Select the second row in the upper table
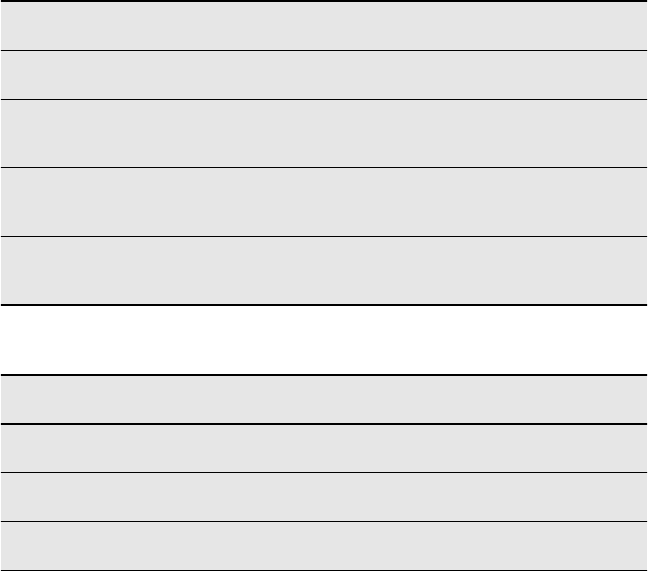The height and width of the screenshot is (571, 648). tap(324, 75)
